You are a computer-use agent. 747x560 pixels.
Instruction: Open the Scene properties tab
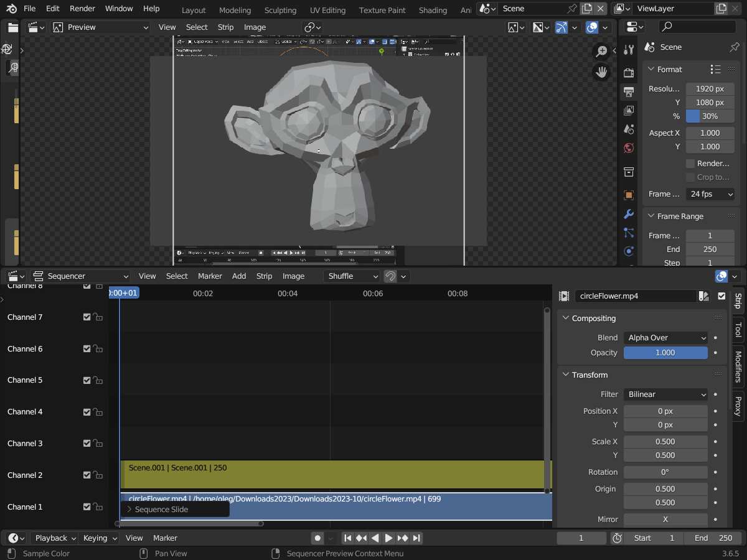pos(629,129)
